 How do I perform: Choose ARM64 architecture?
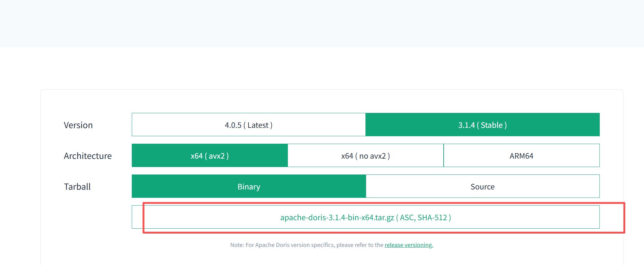[522, 156]
